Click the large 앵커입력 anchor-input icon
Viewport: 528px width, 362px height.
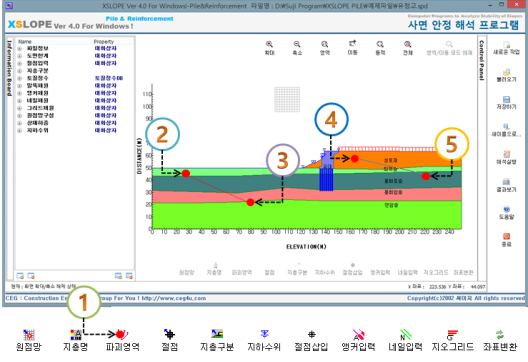[x=359, y=335]
